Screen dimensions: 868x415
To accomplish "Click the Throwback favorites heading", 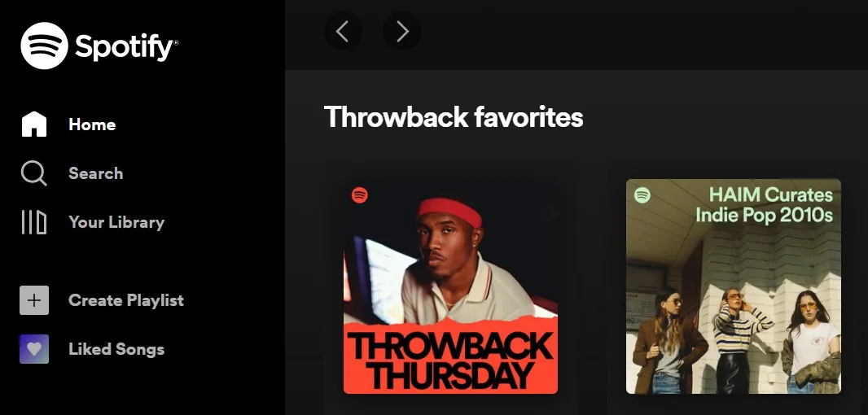I will [454, 117].
